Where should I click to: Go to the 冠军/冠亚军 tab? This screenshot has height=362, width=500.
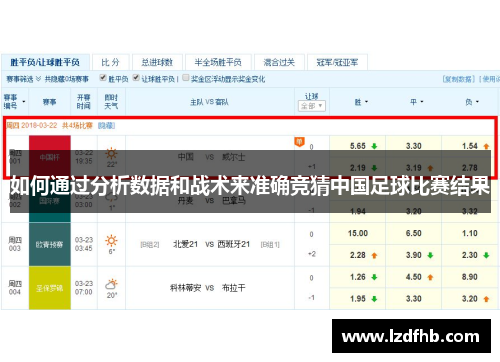click(x=337, y=62)
